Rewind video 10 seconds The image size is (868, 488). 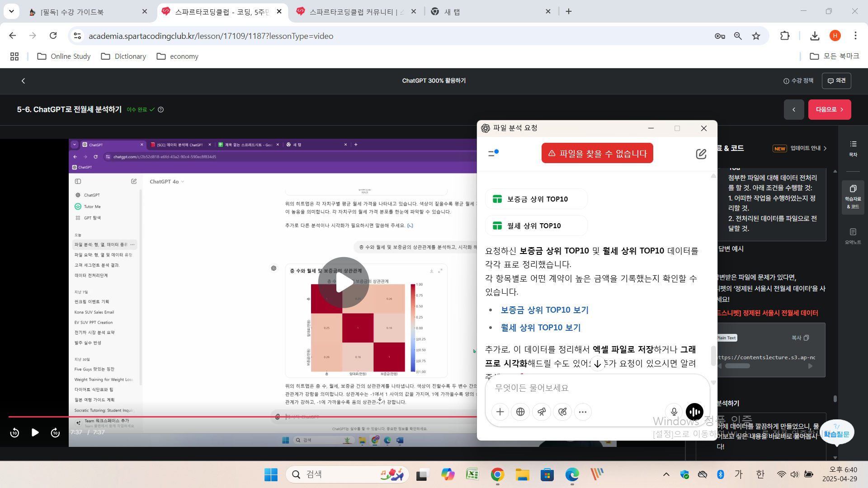click(x=14, y=432)
